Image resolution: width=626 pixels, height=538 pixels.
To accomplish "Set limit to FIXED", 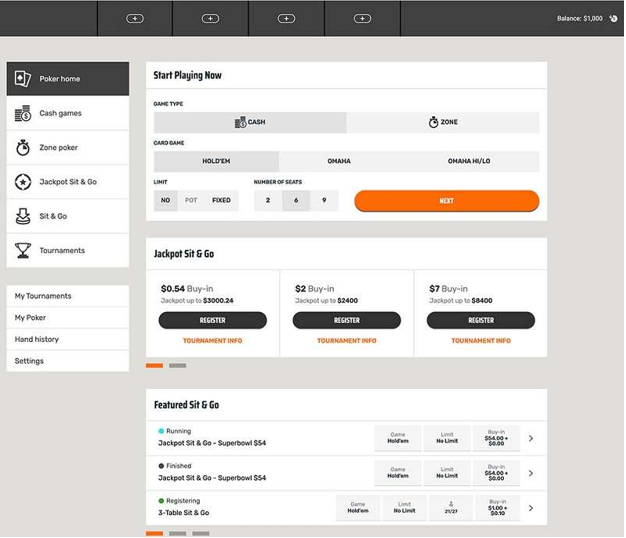I will [x=221, y=200].
